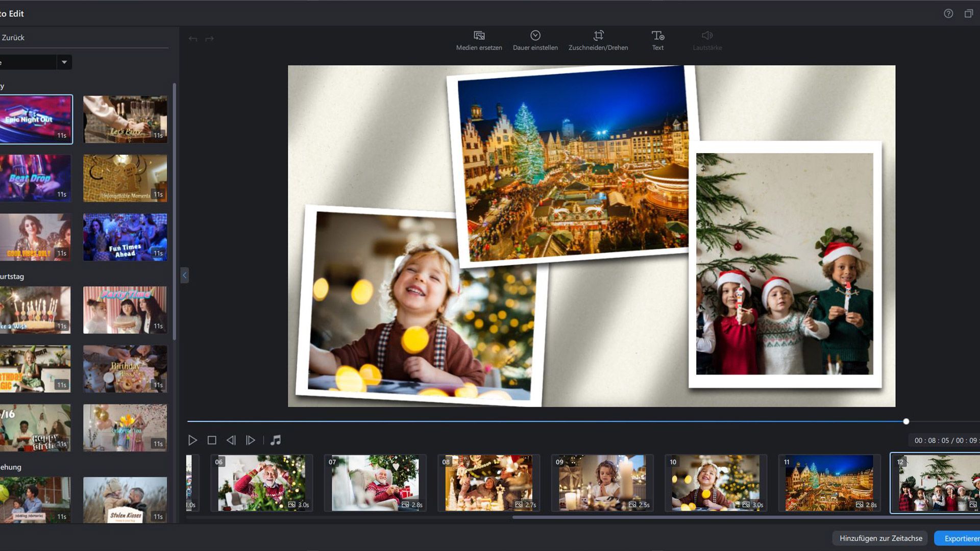Start preview playback with play button

[x=193, y=439]
